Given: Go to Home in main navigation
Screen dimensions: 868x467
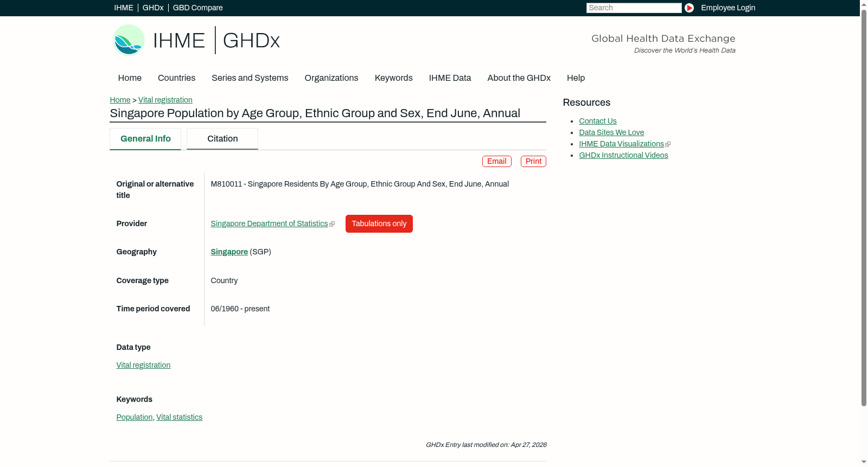Looking at the screenshot, I should (130, 78).
